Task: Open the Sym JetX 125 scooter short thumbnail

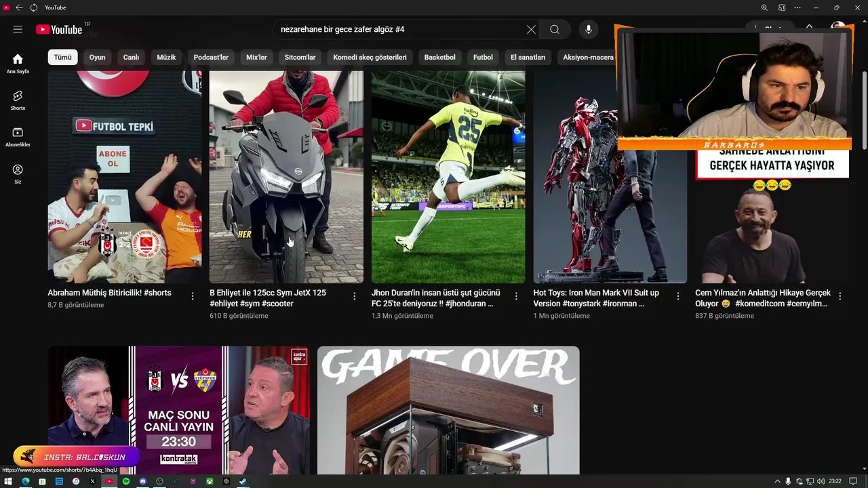Action: [286, 176]
